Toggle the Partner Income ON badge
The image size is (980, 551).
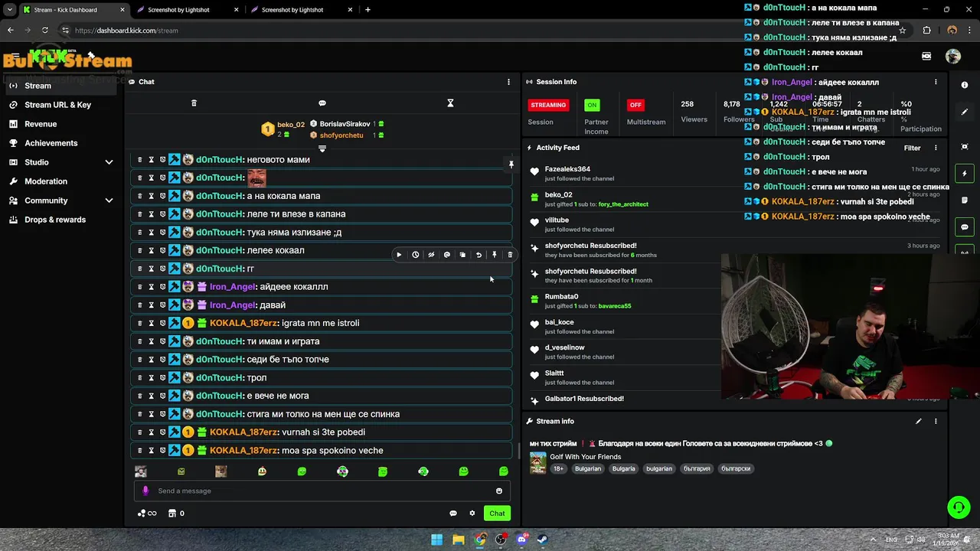[x=592, y=105]
